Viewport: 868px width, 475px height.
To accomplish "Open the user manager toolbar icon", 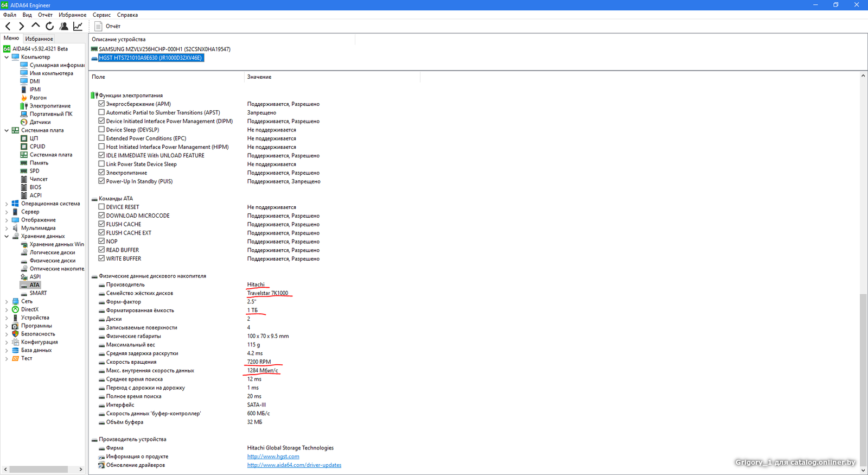I will coord(64,26).
